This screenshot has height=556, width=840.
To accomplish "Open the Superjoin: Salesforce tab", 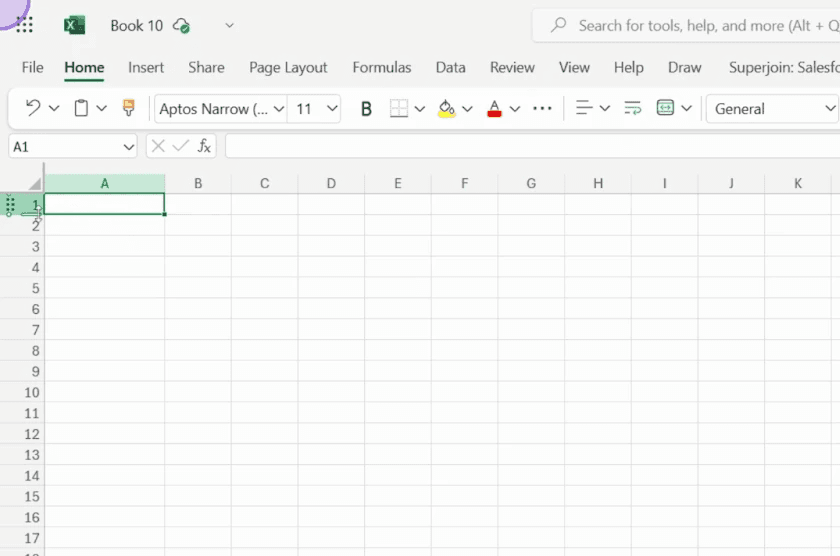I will pos(784,67).
